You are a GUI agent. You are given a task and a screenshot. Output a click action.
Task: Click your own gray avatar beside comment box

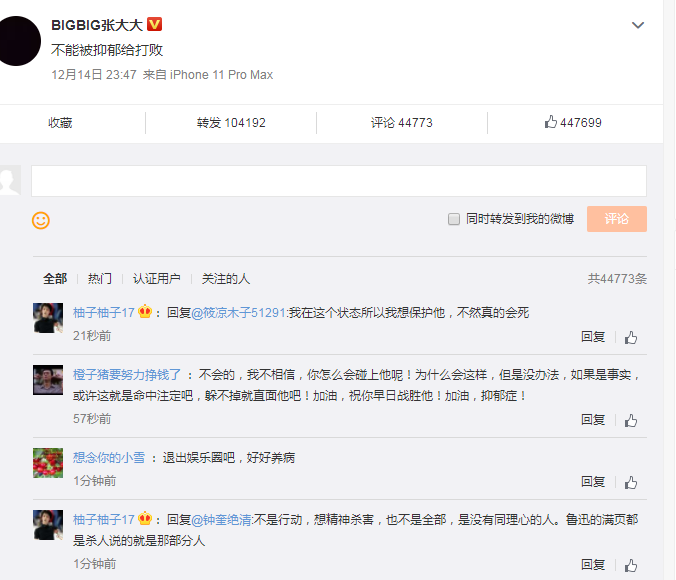pyautogui.click(x=9, y=180)
